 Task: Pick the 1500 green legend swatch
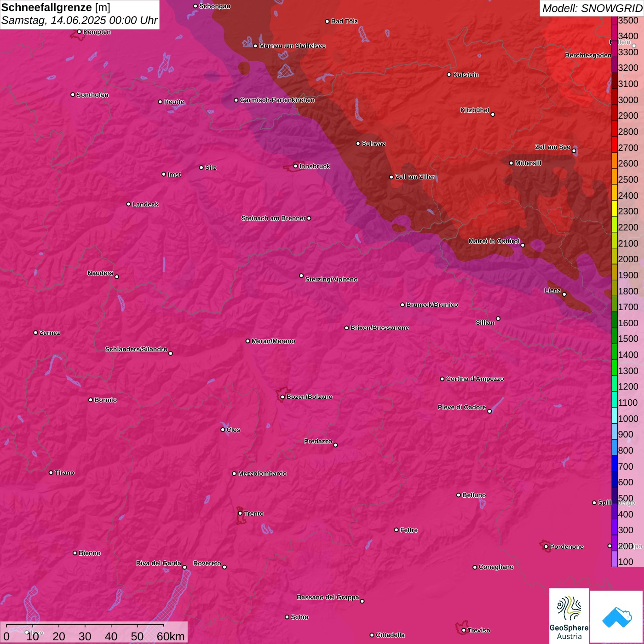point(615,336)
